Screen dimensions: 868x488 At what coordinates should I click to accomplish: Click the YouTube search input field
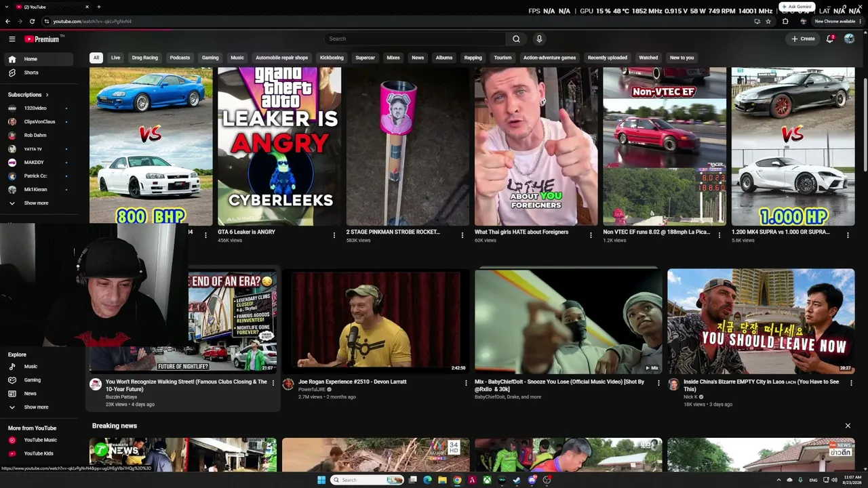pyautogui.click(x=415, y=39)
